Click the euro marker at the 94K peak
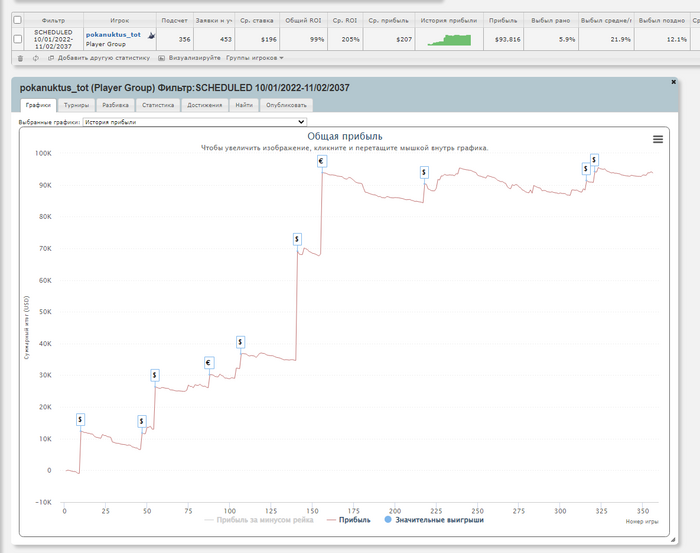 pos(322,161)
